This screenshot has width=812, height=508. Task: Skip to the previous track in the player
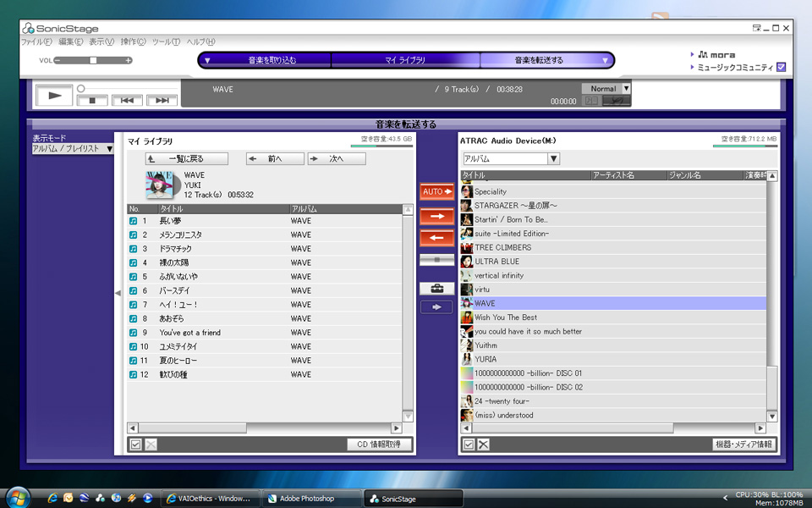pyautogui.click(x=127, y=101)
